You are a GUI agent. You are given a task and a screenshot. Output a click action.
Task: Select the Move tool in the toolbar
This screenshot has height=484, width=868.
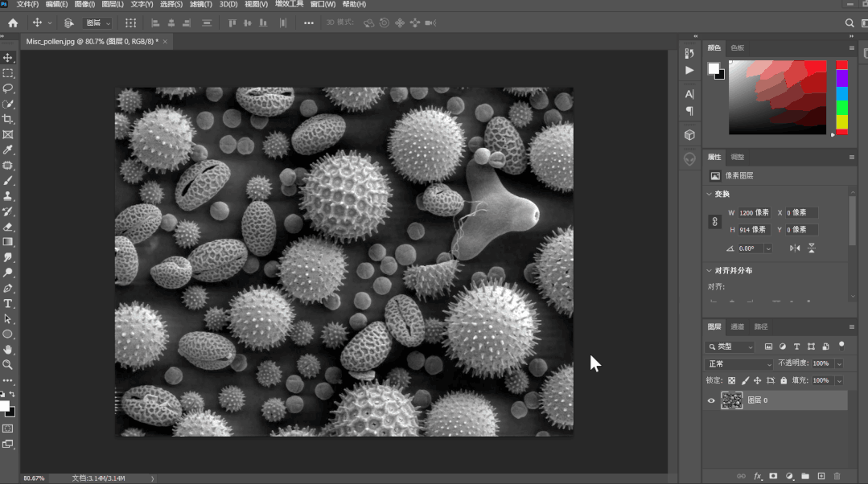(10, 57)
